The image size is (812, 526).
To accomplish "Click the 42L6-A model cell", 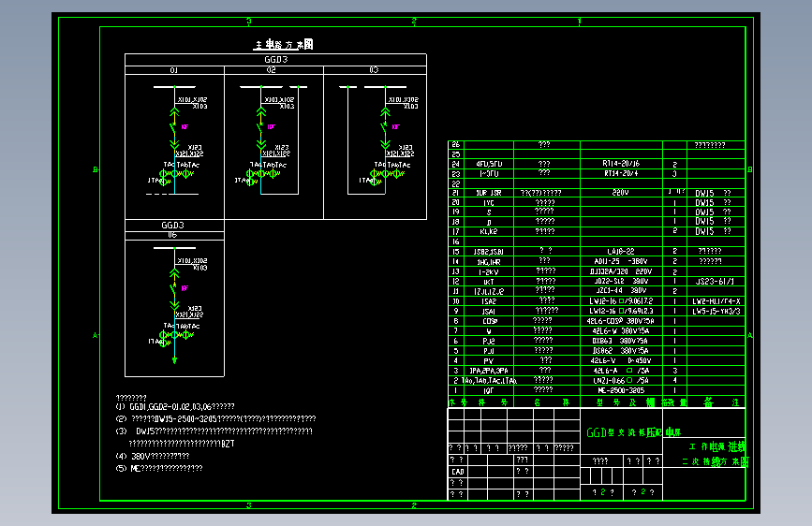I will 621,371.
